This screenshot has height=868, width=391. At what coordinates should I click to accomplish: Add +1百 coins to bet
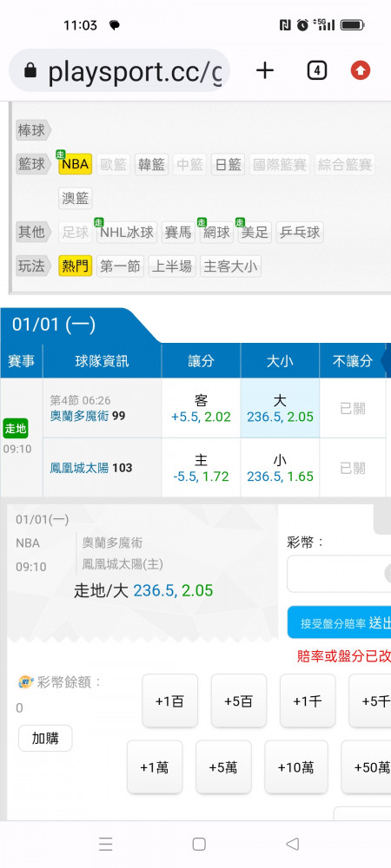click(x=170, y=700)
